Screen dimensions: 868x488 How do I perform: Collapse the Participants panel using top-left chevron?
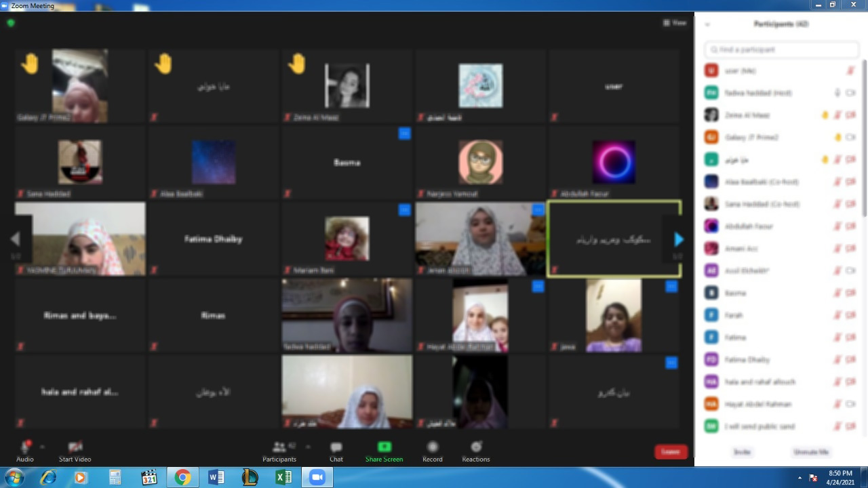click(707, 24)
